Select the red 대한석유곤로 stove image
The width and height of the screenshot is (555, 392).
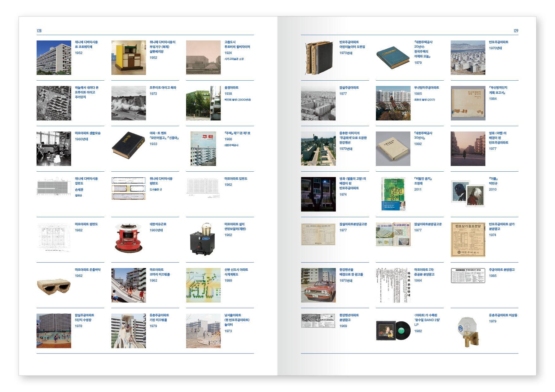(x=128, y=238)
